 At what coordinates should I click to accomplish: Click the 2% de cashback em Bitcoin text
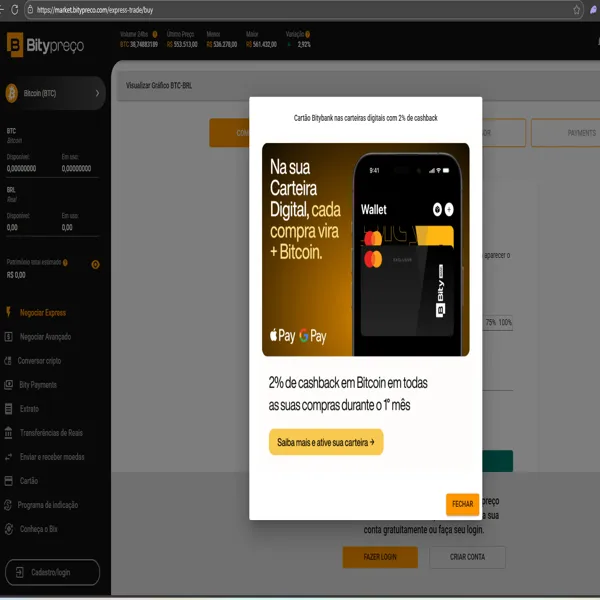pyautogui.click(x=348, y=394)
